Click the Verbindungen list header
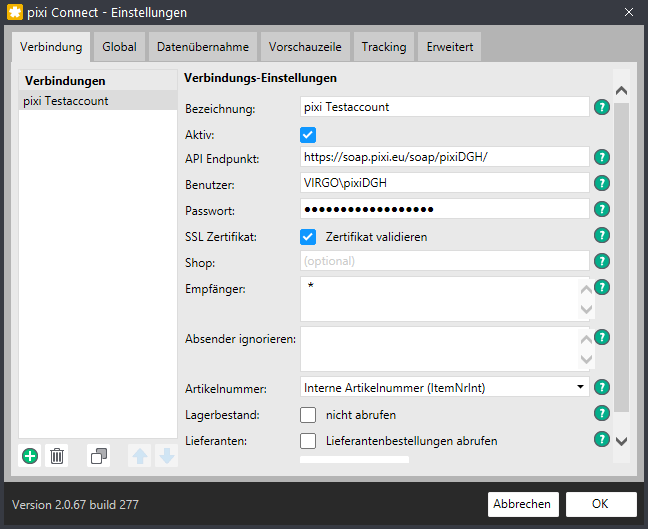648x529 pixels. pyautogui.click(x=98, y=81)
